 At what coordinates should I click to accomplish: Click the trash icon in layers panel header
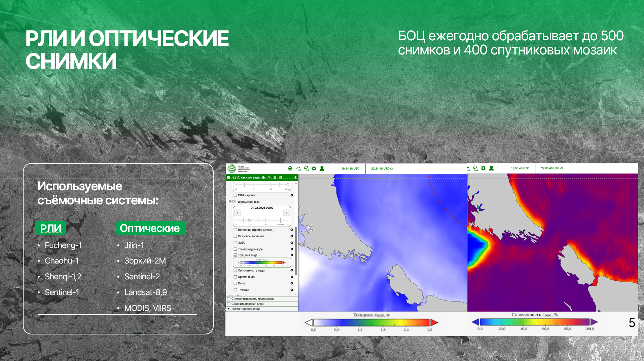click(275, 177)
